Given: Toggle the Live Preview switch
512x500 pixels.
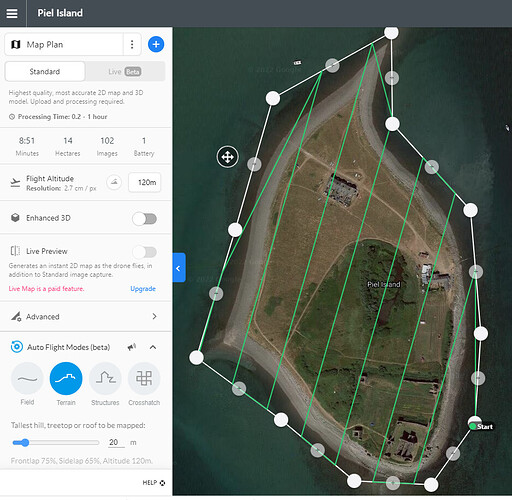Looking at the screenshot, I should [x=144, y=252].
